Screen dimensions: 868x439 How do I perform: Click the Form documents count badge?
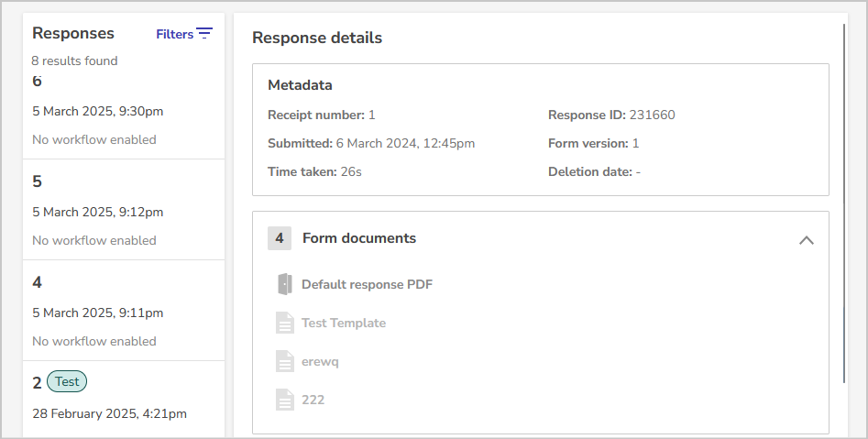coord(280,238)
